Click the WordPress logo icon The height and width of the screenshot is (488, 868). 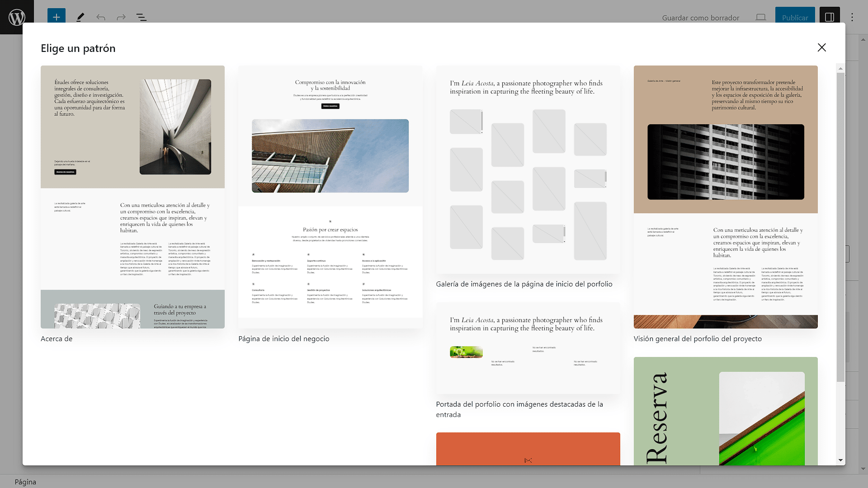point(17,17)
